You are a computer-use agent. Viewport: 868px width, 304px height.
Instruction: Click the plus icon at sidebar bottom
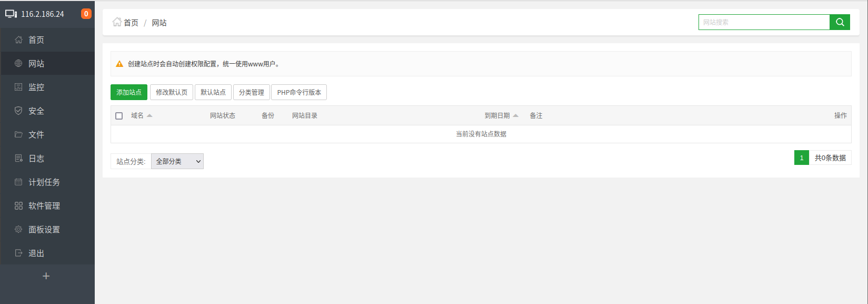[46, 276]
